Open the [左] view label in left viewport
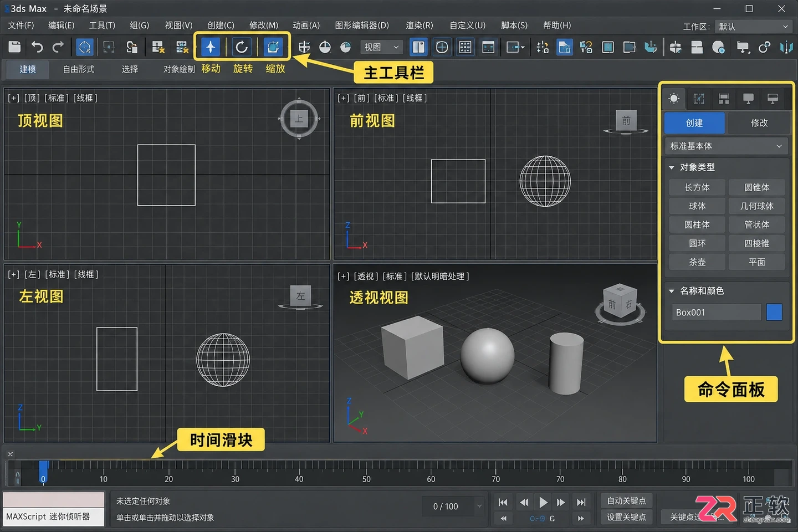Image resolution: width=798 pixels, height=532 pixels. (33, 274)
